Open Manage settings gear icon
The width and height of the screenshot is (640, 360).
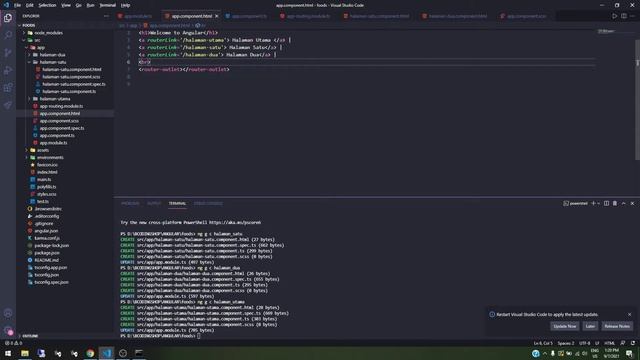pyautogui.click(x=8, y=331)
